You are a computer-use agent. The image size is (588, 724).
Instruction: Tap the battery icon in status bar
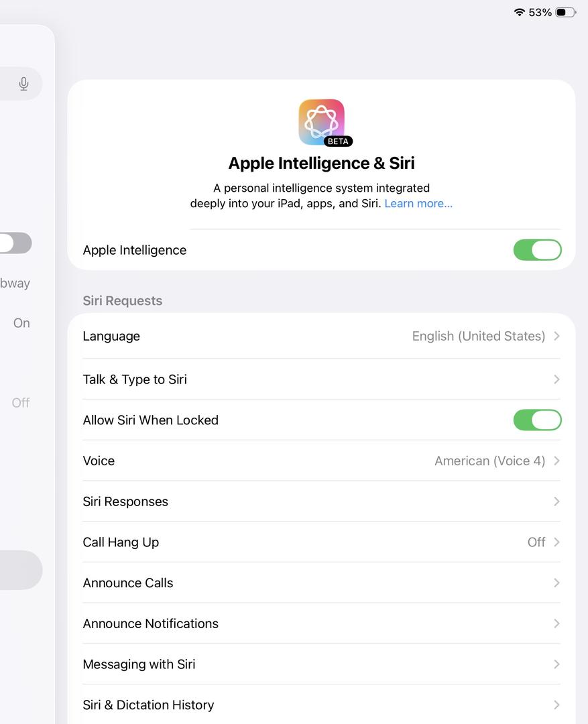click(565, 12)
